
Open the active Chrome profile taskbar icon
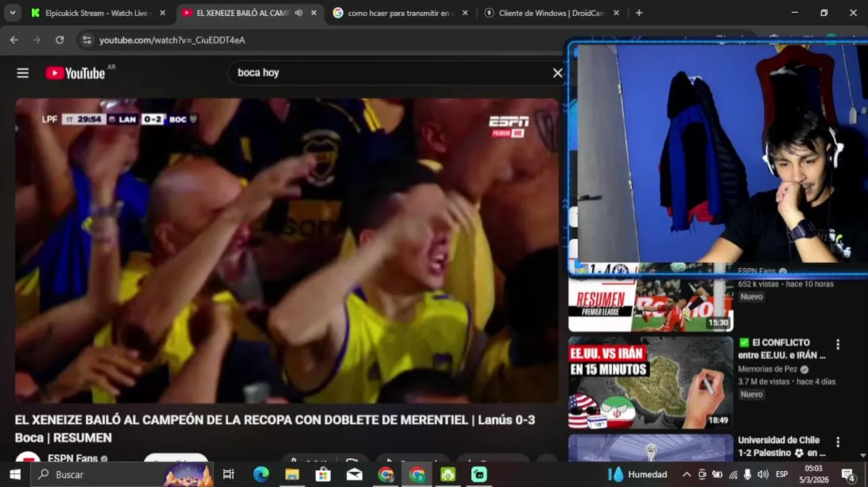(417, 475)
